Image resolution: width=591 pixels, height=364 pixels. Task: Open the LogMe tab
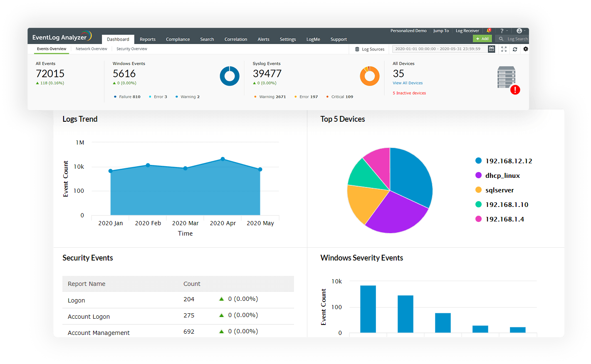[313, 39]
